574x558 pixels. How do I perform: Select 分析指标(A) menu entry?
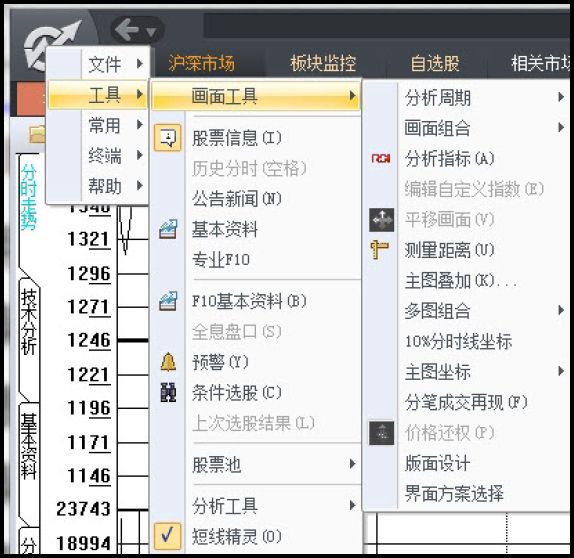tap(466, 159)
